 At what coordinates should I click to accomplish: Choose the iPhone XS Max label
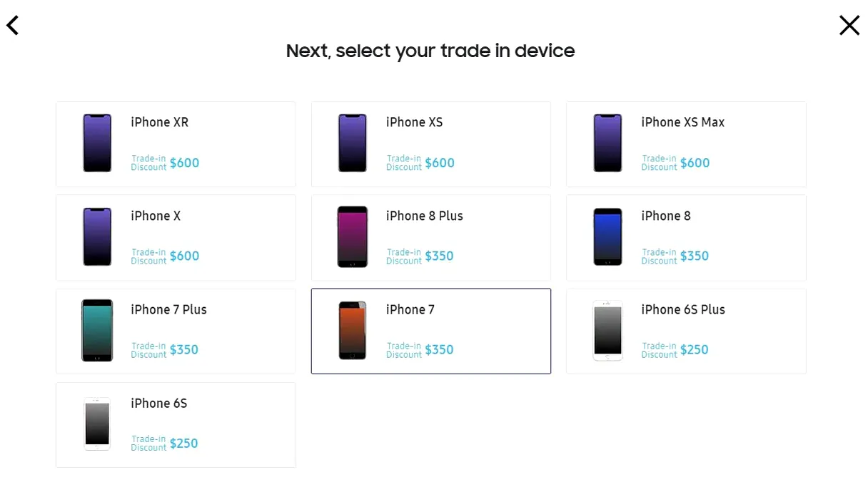[683, 122]
